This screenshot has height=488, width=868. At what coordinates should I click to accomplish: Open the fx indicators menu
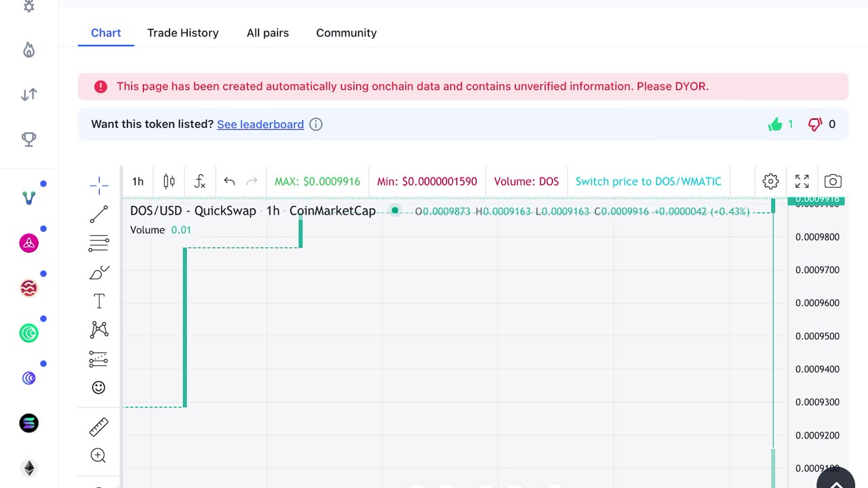tap(199, 181)
